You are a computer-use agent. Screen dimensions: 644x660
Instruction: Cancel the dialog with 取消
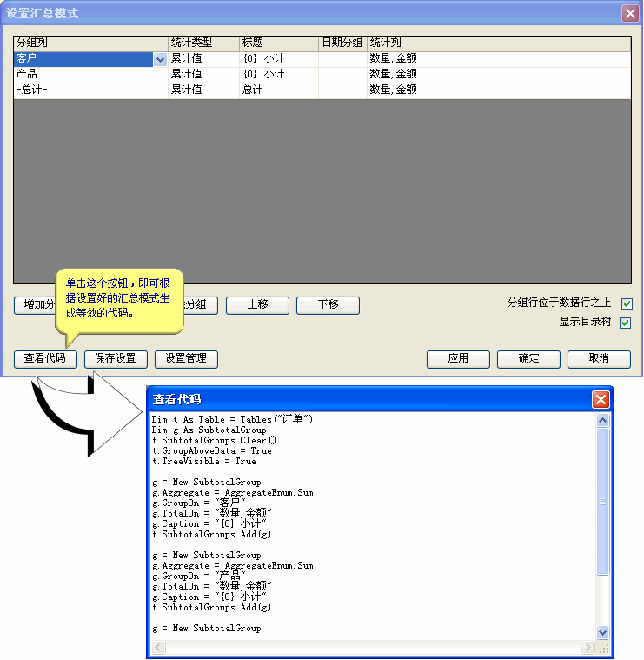(x=599, y=359)
